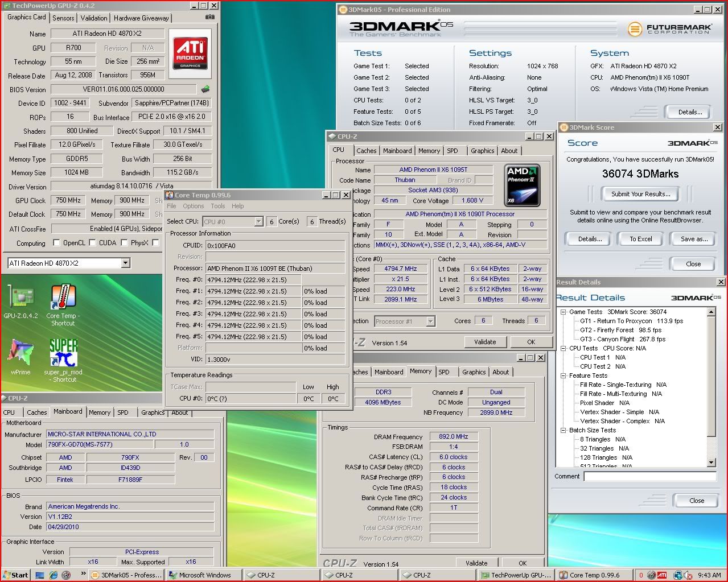Close the Result Details dialog with Close button

point(697,501)
